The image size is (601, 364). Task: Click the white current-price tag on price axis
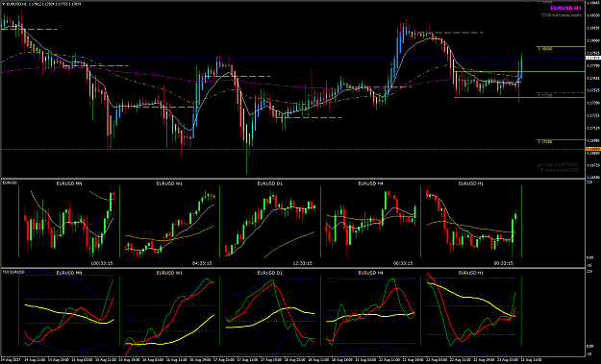[593, 58]
